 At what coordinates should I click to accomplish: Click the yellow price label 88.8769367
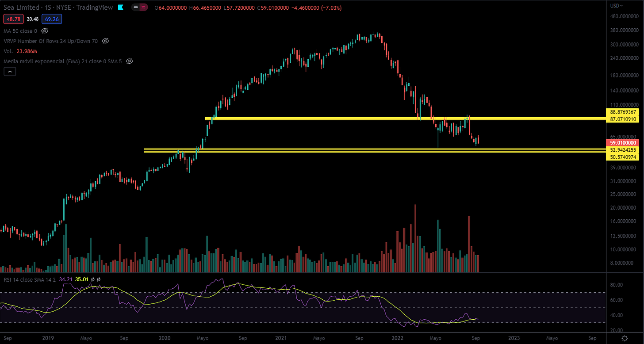[x=623, y=112]
